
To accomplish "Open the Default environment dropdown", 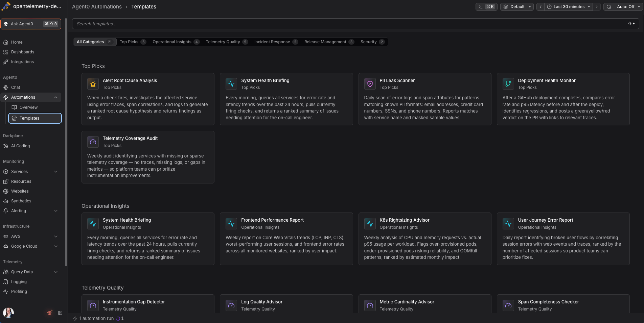I will (517, 7).
